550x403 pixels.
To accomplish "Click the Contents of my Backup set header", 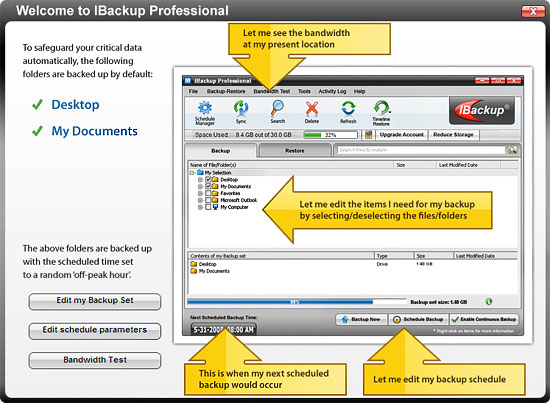I will 281,256.
